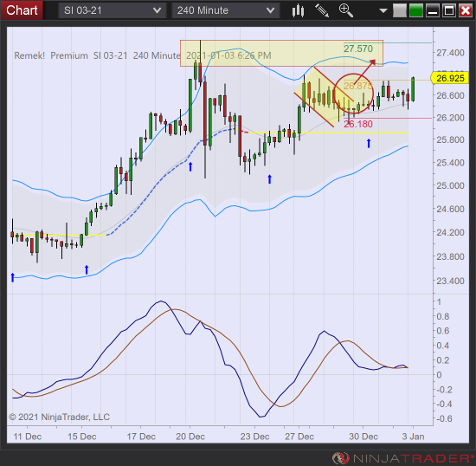476x466 pixels.
Task: Minimize the chart window
Action: (432, 10)
